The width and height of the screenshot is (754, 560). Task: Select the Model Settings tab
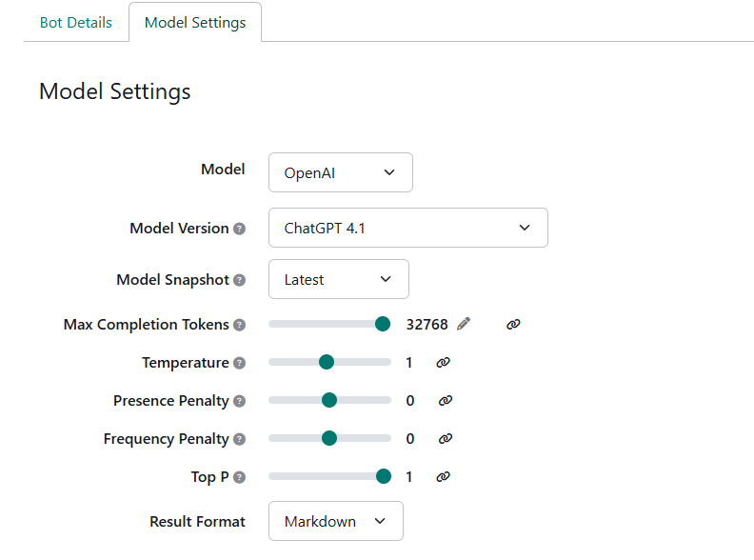195,22
